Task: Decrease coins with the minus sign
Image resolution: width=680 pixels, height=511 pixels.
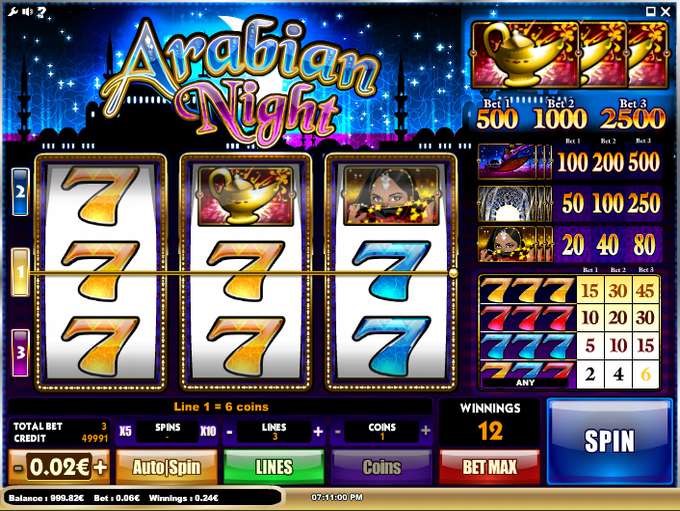Action: click(337, 432)
